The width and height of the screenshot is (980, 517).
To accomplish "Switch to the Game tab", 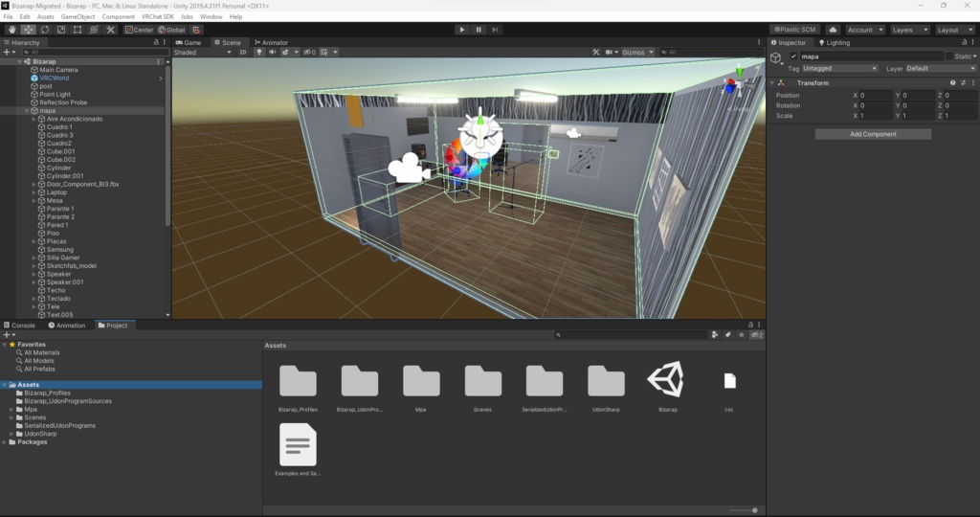I will click(x=189, y=42).
